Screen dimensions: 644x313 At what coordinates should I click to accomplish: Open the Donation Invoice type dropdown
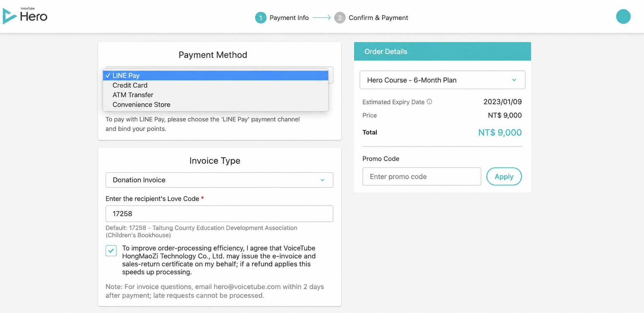(x=219, y=180)
